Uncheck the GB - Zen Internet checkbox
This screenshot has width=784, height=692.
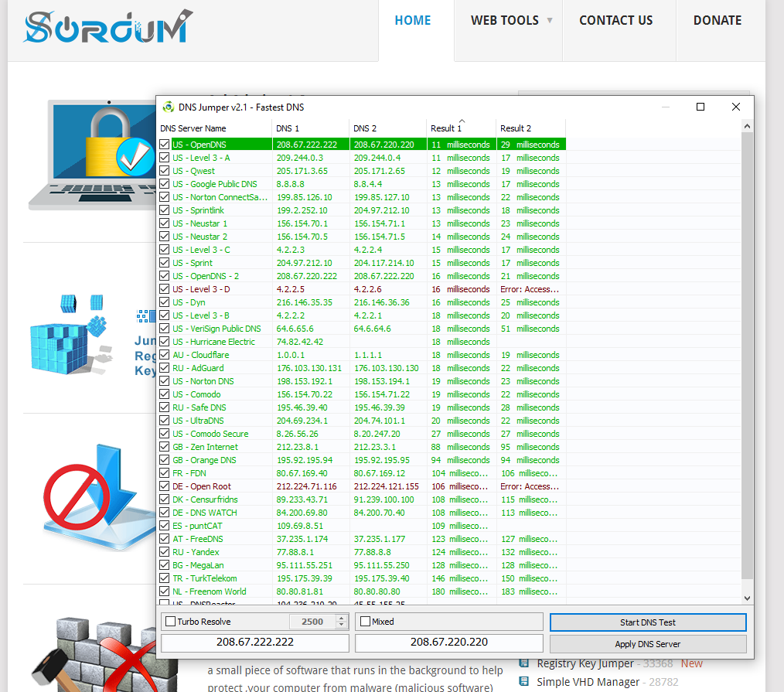(x=164, y=447)
